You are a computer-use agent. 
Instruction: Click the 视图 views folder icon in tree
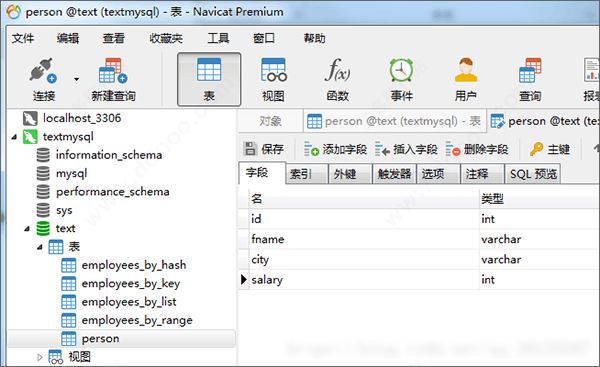[x=56, y=357]
